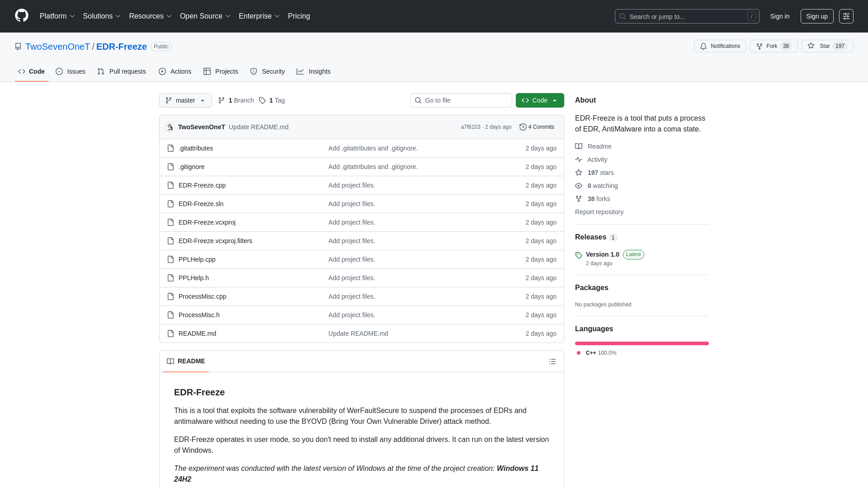Open the Actions tab

pos(175,71)
